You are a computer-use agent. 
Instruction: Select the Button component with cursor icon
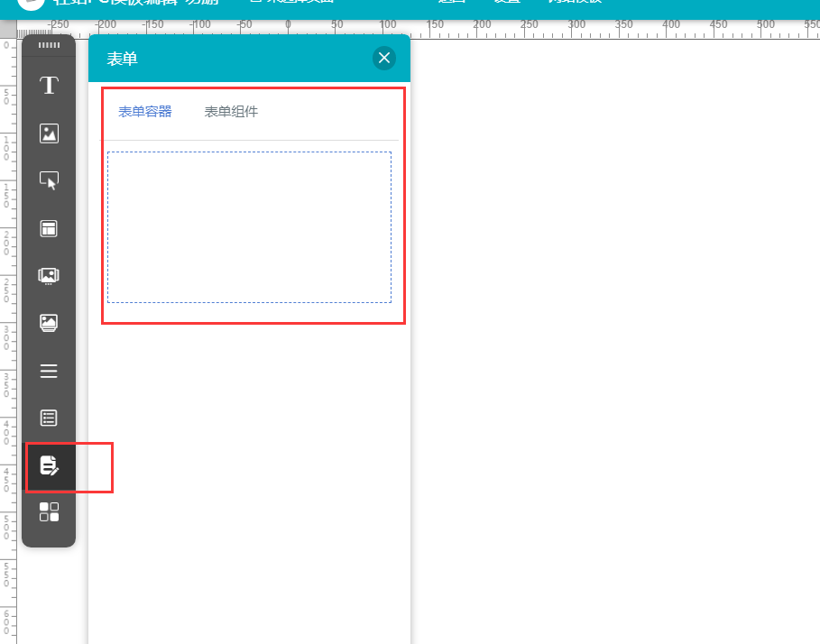click(x=49, y=180)
